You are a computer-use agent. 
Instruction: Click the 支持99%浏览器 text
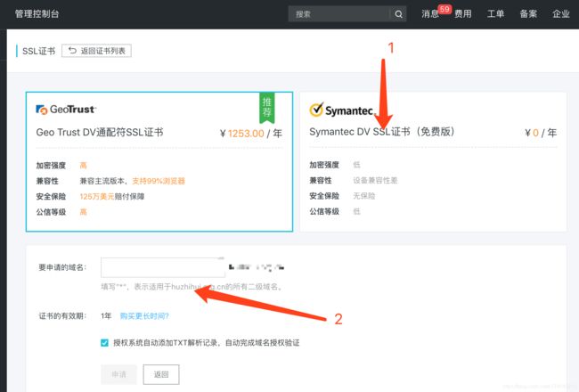coord(159,181)
